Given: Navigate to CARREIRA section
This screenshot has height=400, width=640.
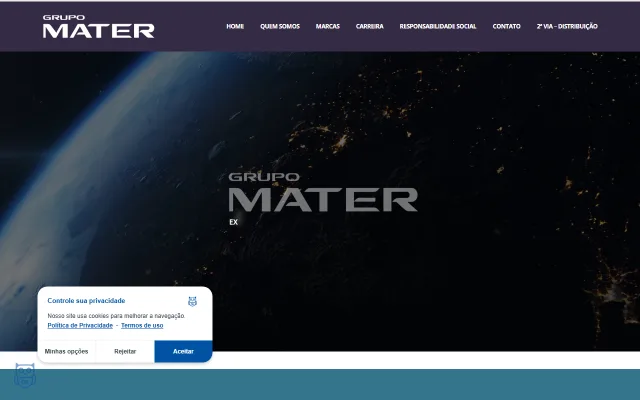Looking at the screenshot, I should [369, 26].
